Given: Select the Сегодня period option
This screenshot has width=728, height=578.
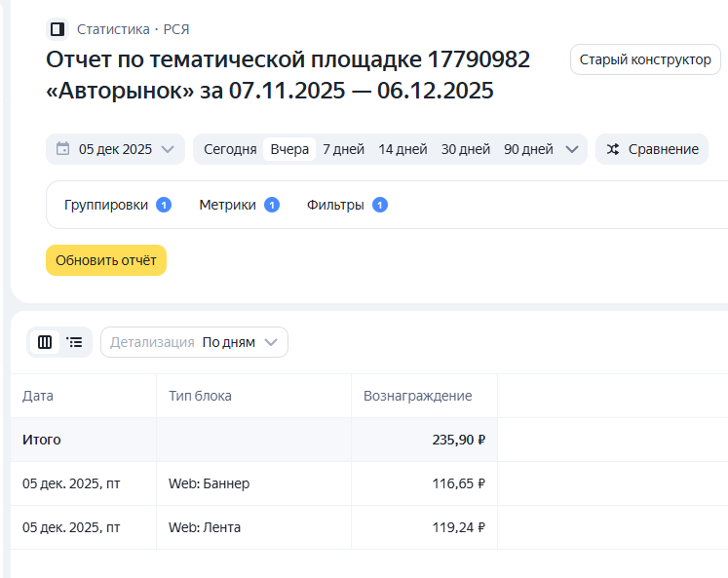Looking at the screenshot, I should [230, 149].
